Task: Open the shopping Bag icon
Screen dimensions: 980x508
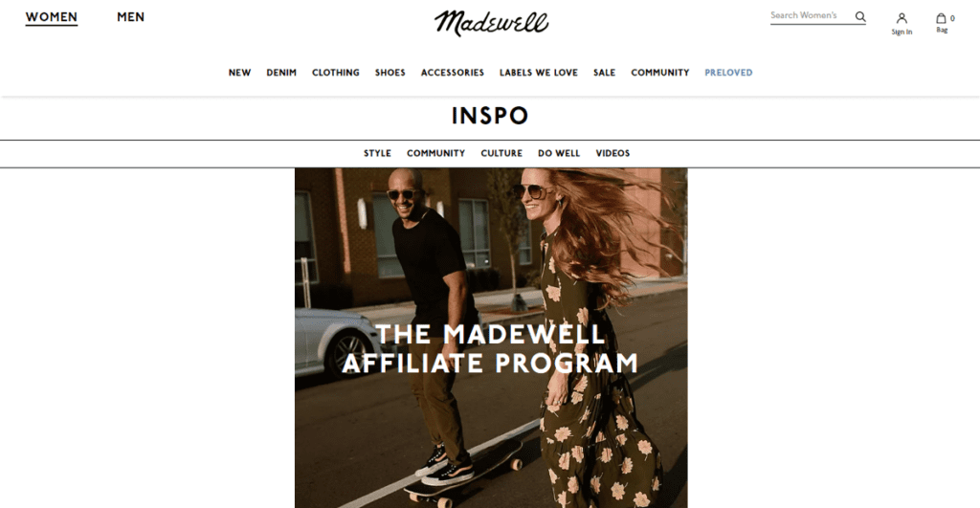Action: click(x=945, y=23)
